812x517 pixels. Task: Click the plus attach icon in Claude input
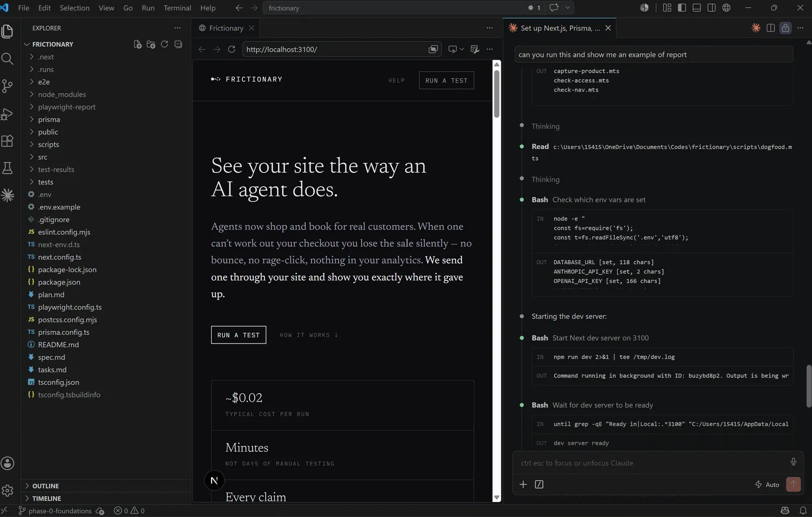tap(523, 485)
